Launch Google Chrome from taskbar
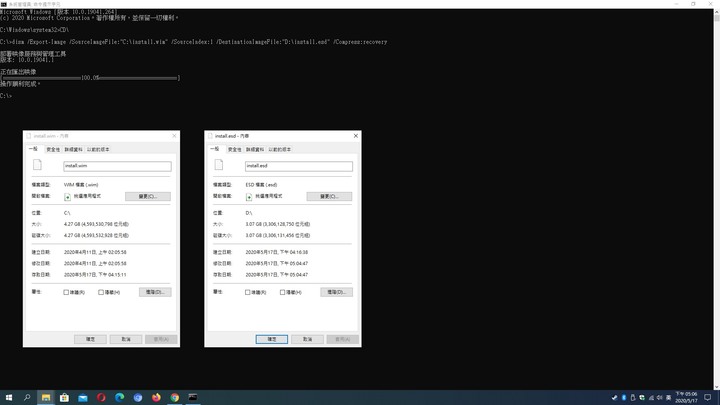This screenshot has width=720, height=405. (x=174, y=398)
